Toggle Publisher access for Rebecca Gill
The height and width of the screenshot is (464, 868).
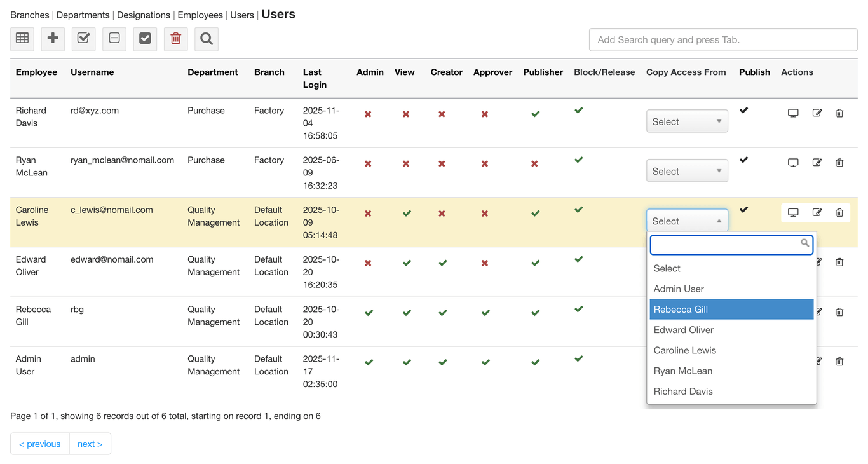536,313
